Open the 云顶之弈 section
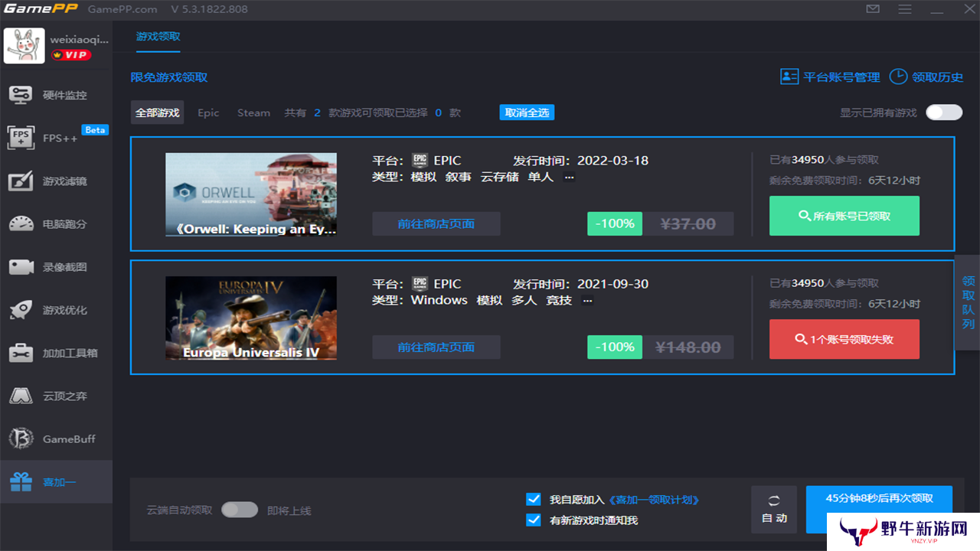The image size is (980, 551). [x=56, y=396]
